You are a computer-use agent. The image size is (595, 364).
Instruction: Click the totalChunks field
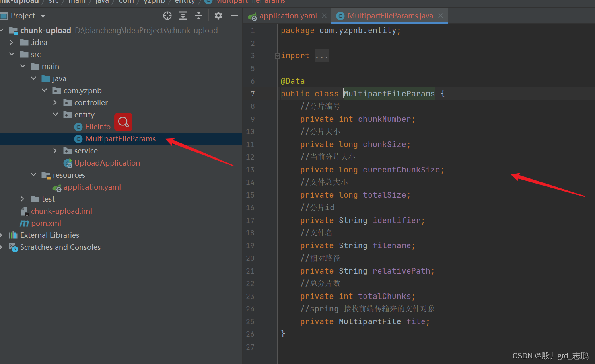point(384,296)
